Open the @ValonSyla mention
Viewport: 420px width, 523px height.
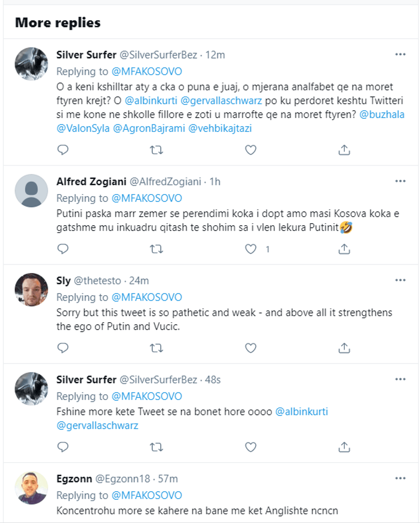[x=83, y=128]
